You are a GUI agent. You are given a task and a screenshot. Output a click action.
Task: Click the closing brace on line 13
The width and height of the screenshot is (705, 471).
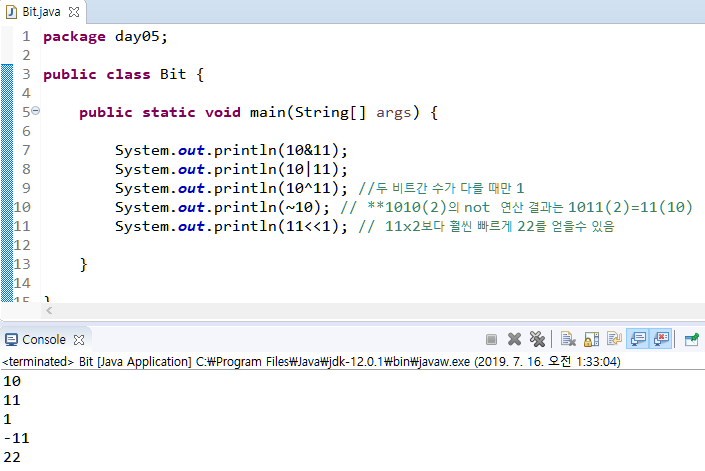coord(83,264)
